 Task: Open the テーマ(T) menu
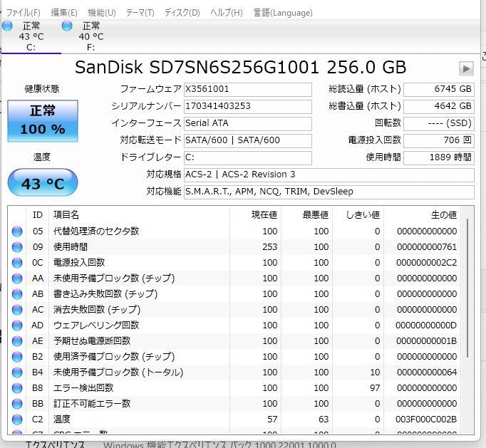(x=140, y=13)
